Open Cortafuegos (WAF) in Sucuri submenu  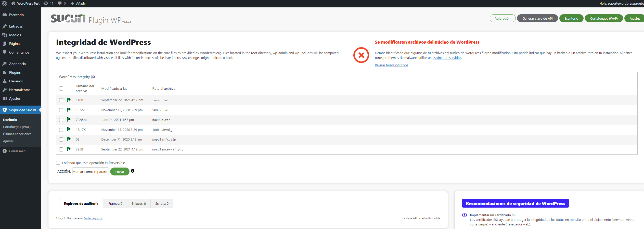click(x=17, y=127)
